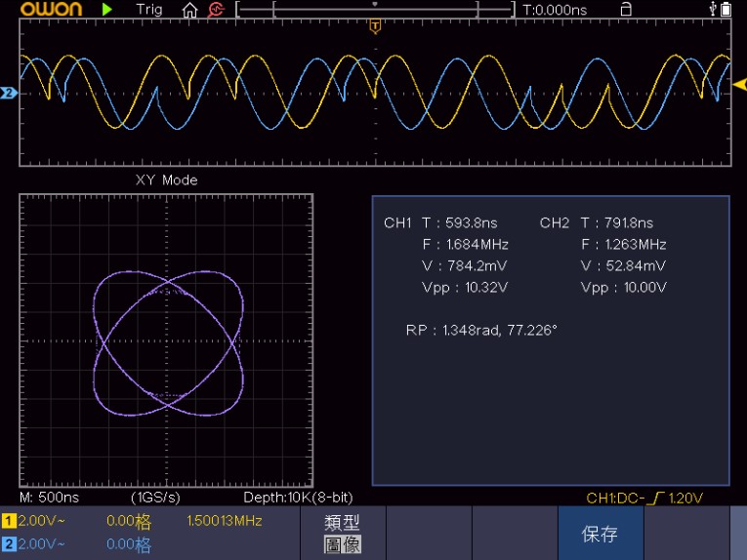
Task: Open the 類型 type menu item
Action: pyautogui.click(x=342, y=522)
